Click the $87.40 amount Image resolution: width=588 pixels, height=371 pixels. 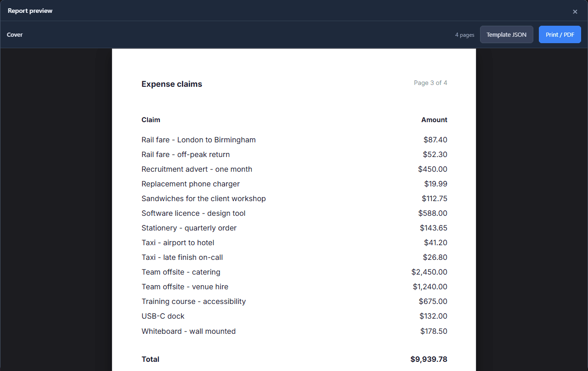point(435,140)
